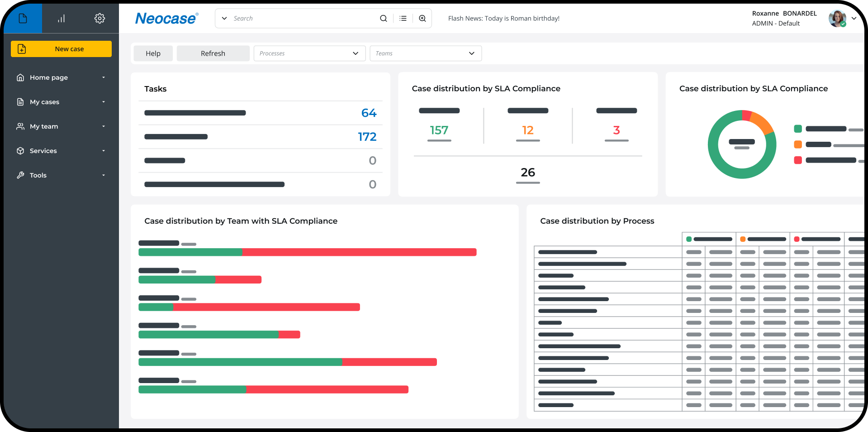
Task: Expand the My cases menu item
Action: point(45,102)
